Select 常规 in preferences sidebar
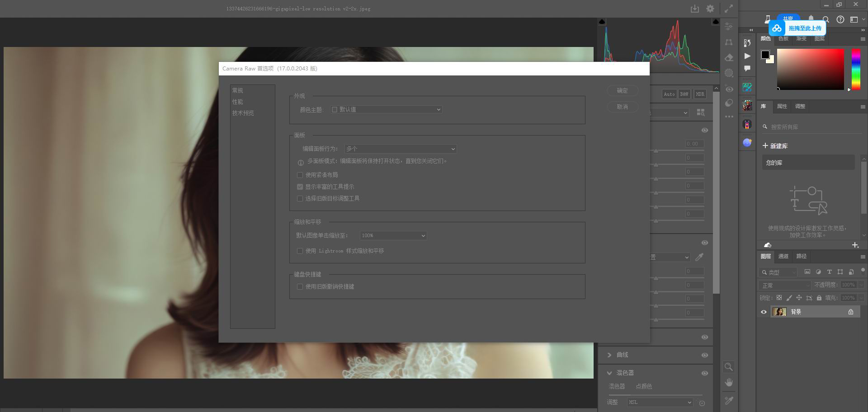The width and height of the screenshot is (868, 412). click(237, 90)
